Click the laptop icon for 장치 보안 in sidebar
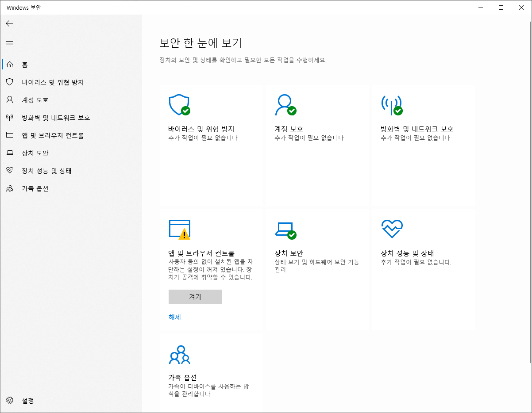The width and height of the screenshot is (532, 413). [x=10, y=153]
